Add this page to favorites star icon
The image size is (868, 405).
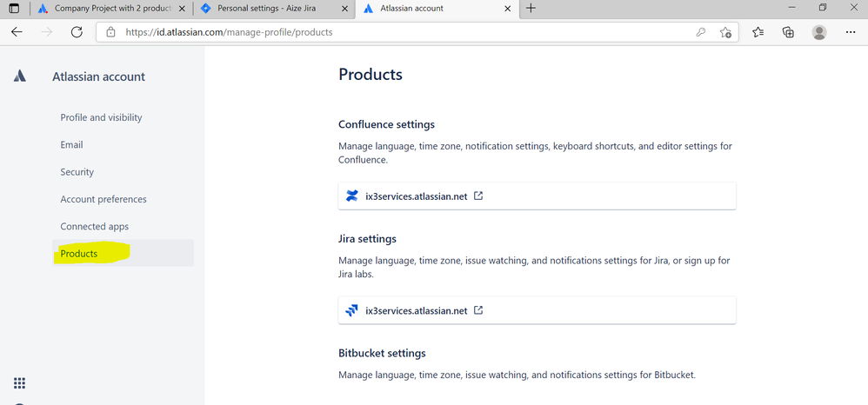pyautogui.click(x=725, y=32)
